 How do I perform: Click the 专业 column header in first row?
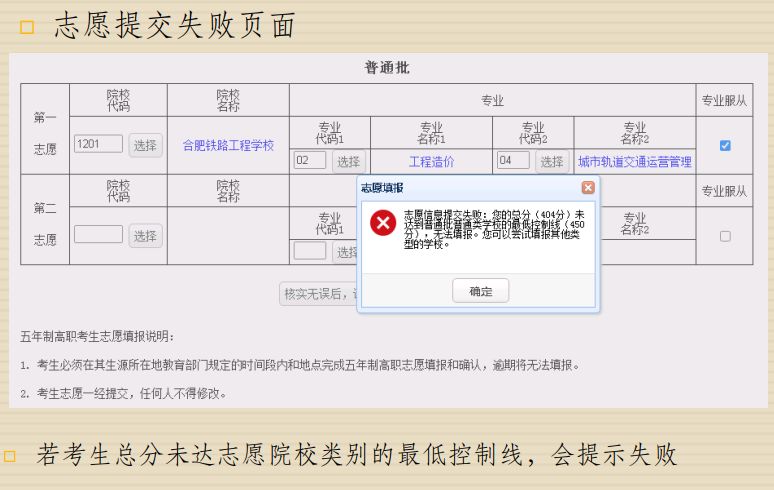coord(492,101)
